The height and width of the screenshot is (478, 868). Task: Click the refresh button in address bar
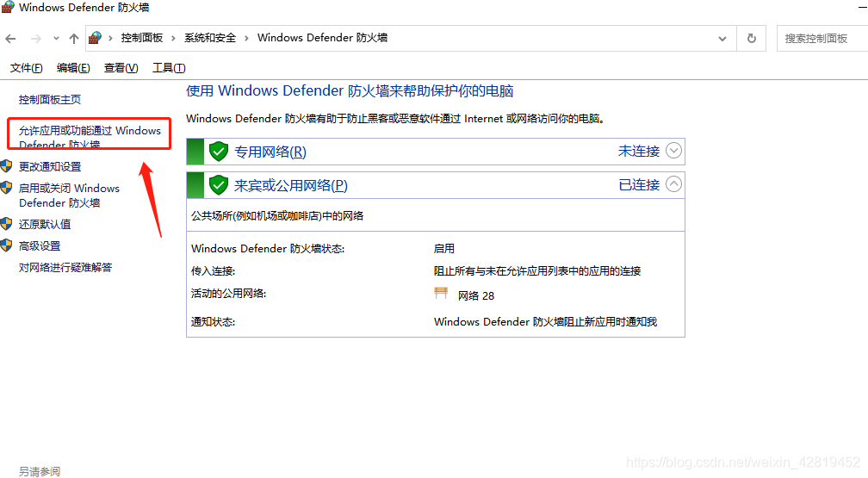point(751,38)
